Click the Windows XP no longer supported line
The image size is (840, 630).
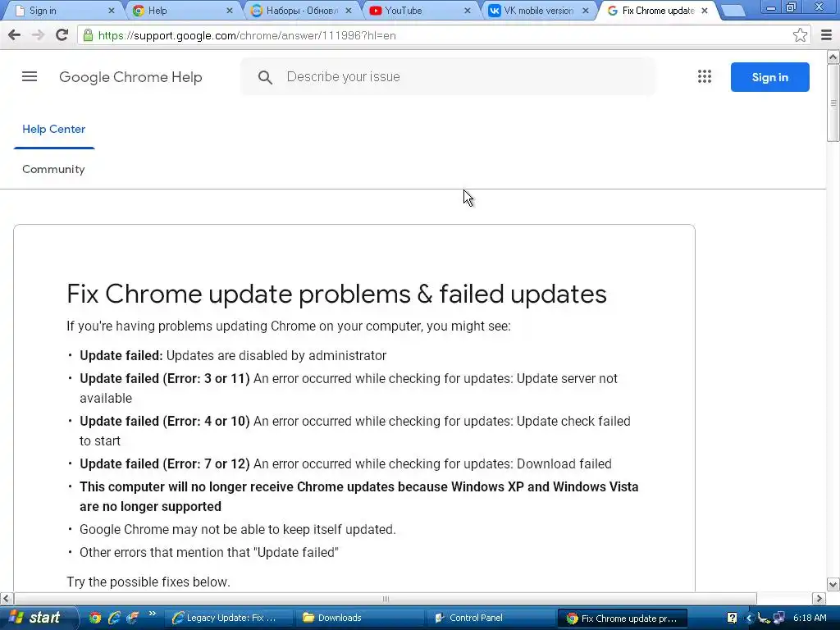(x=359, y=496)
